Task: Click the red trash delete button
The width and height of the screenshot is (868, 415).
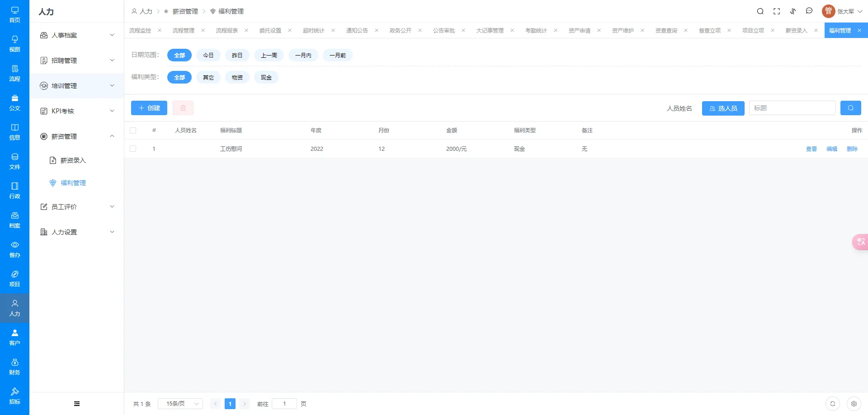Action: (183, 108)
